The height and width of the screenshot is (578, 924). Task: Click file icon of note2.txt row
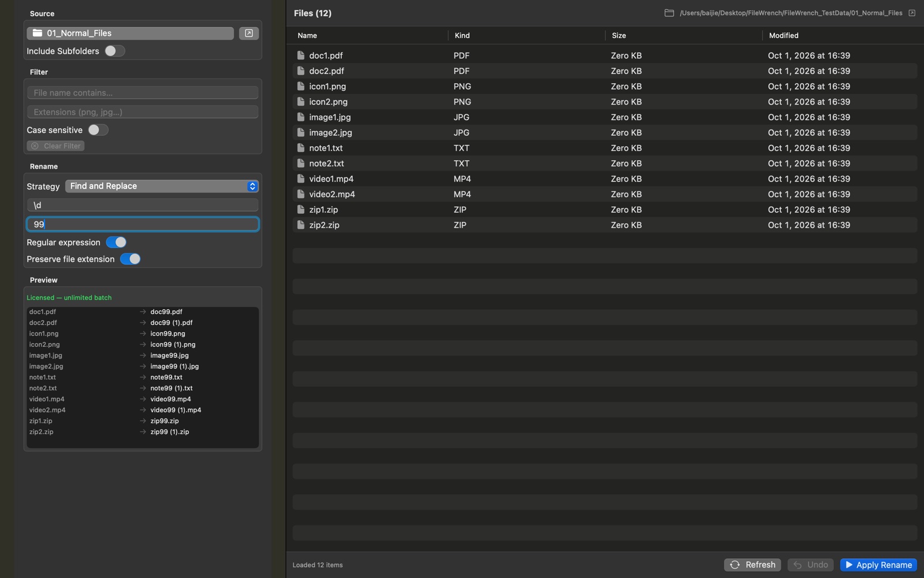(x=301, y=163)
